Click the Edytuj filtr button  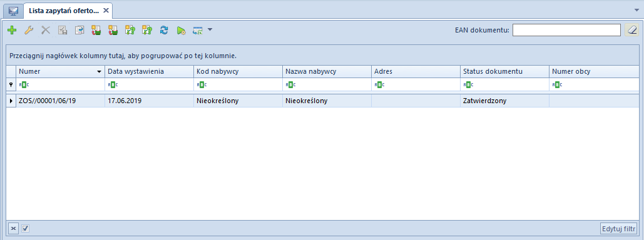point(618,228)
